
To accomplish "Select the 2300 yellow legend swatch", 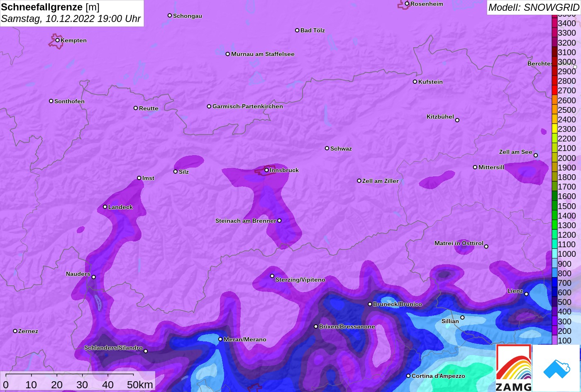I will [x=554, y=129].
